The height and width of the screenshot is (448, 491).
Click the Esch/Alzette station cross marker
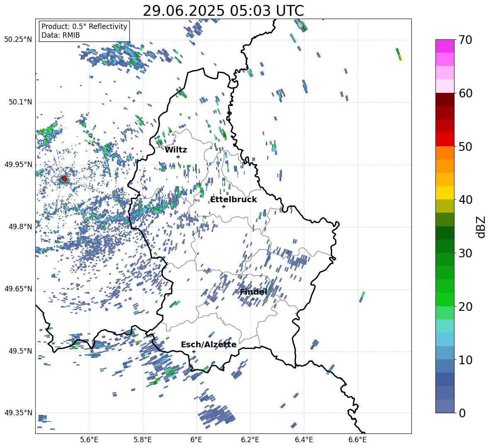tap(194, 351)
